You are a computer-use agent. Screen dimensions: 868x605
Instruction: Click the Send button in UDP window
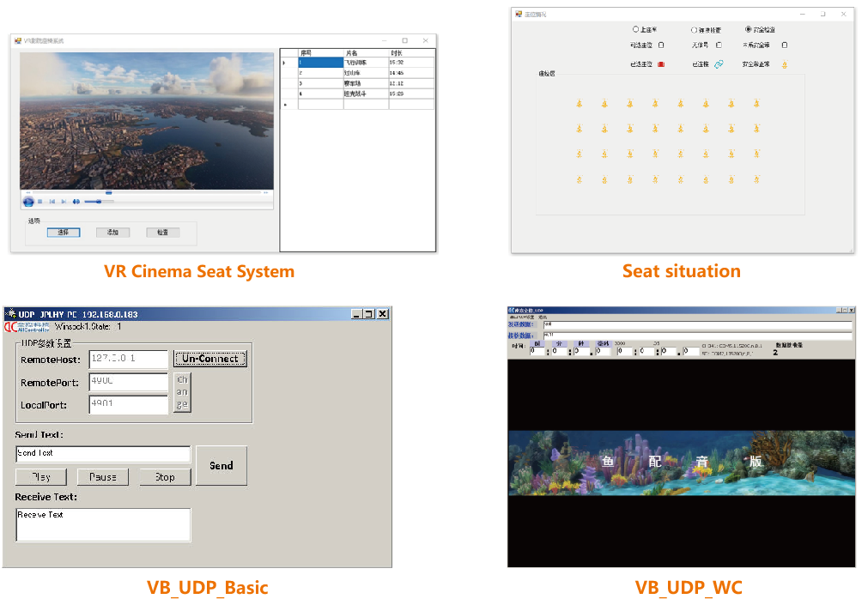[x=222, y=466]
